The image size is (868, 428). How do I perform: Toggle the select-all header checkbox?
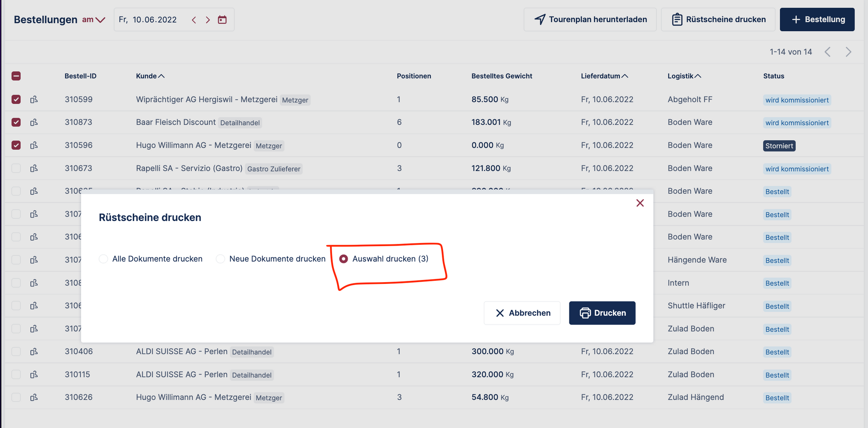pos(16,76)
